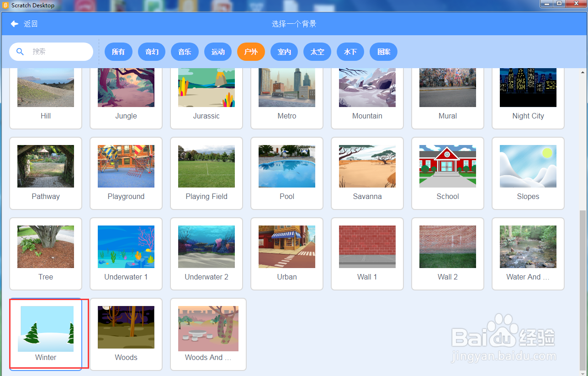Screen dimensions: 588x376
Task: Select the Pool backdrop
Action: (x=287, y=173)
